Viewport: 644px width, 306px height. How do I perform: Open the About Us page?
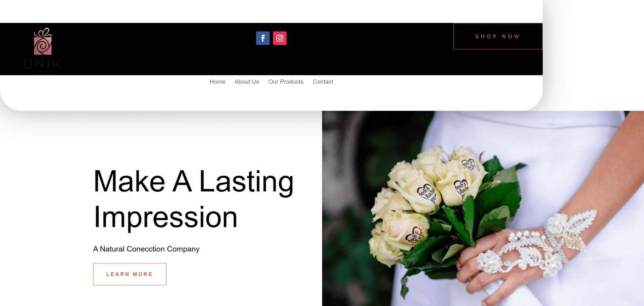[x=247, y=82]
